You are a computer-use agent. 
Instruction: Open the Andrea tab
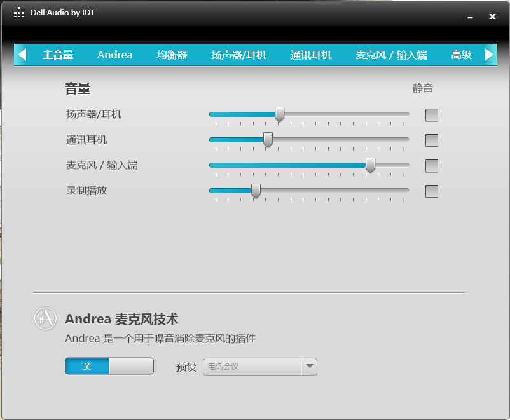(x=115, y=55)
